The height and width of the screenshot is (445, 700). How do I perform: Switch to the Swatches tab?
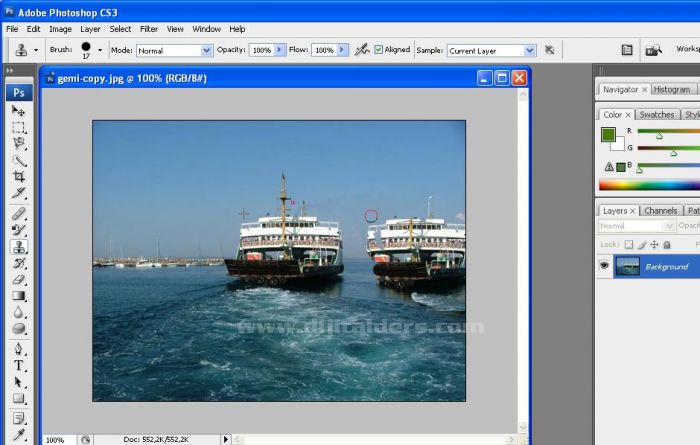(x=656, y=115)
